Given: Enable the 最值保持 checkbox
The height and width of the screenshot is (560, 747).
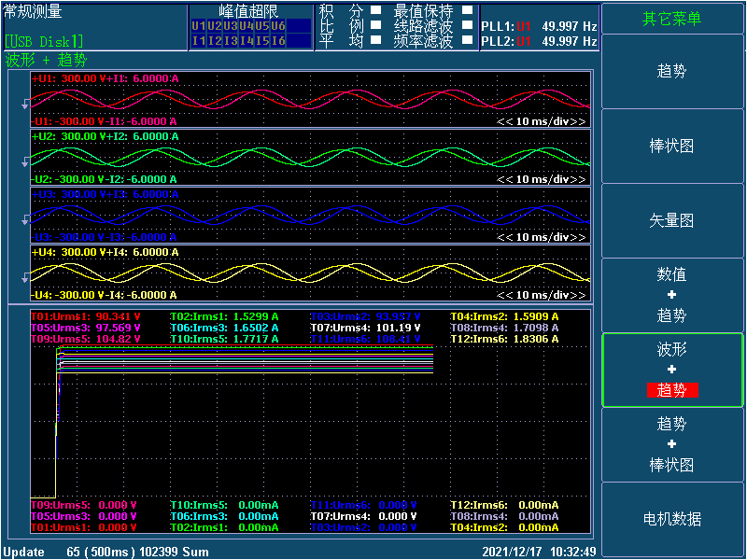Looking at the screenshot, I should click(468, 11).
